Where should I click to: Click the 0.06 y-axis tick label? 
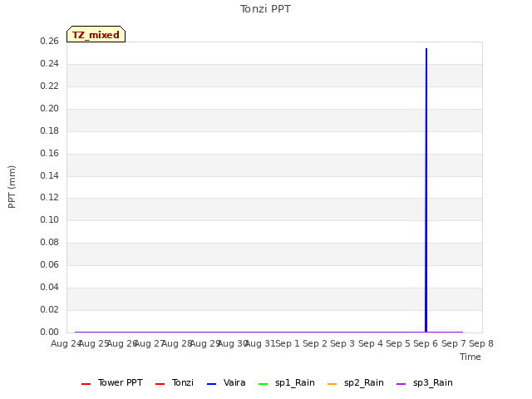point(50,264)
